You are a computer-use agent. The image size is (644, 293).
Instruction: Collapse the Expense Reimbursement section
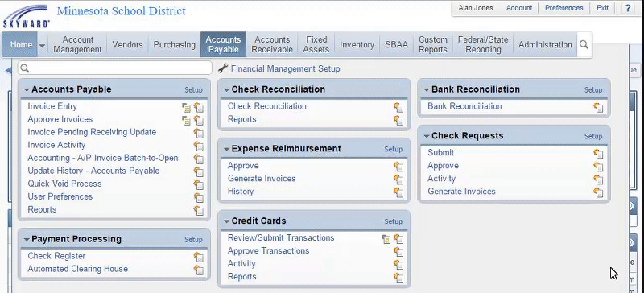point(227,149)
